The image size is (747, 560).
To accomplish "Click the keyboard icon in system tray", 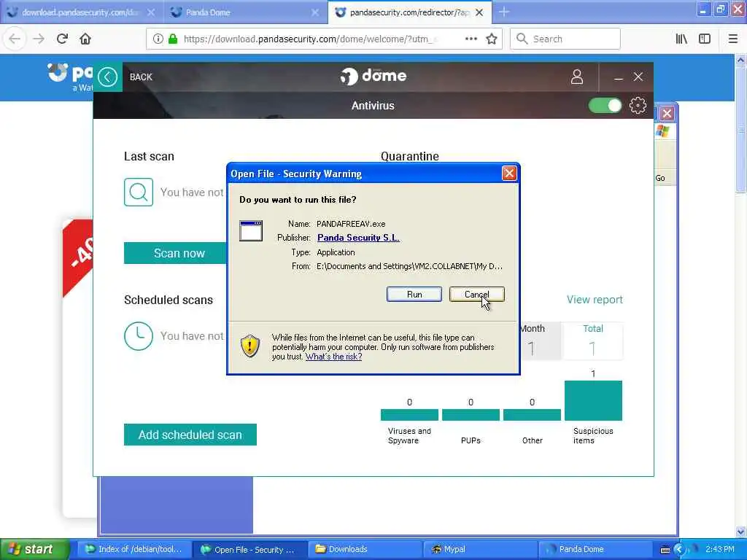I will pyautogui.click(x=665, y=550).
